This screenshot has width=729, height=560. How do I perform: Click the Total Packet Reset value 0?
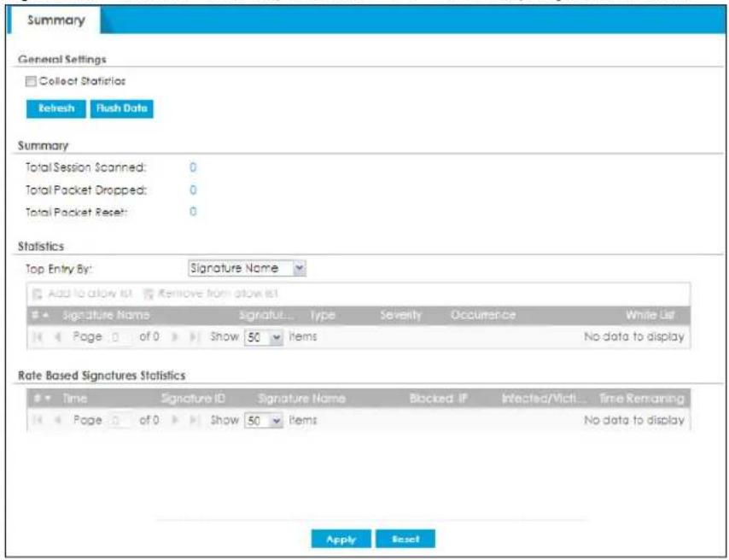click(x=193, y=212)
